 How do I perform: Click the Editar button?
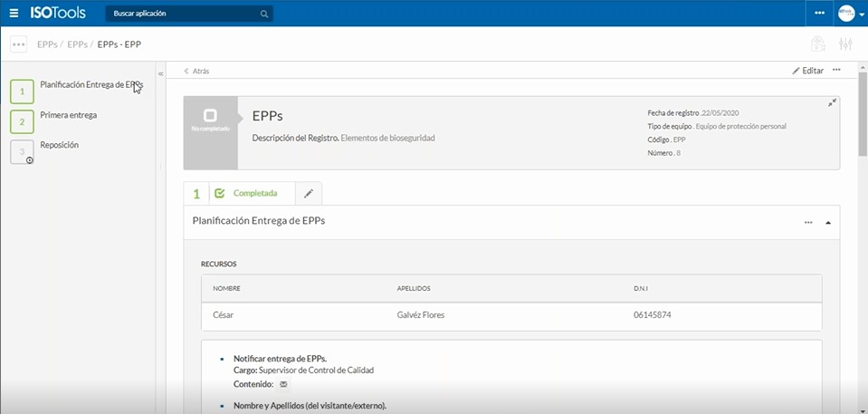point(807,71)
